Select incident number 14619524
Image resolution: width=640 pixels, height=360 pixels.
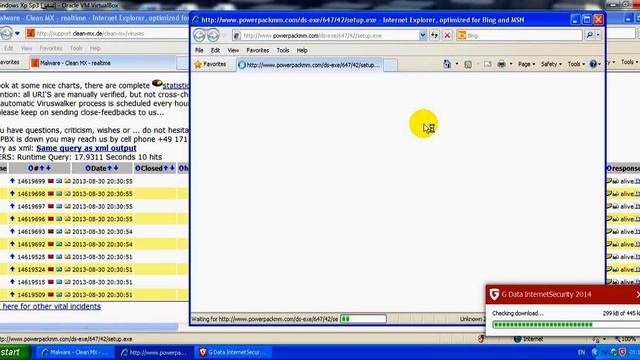coord(31,270)
